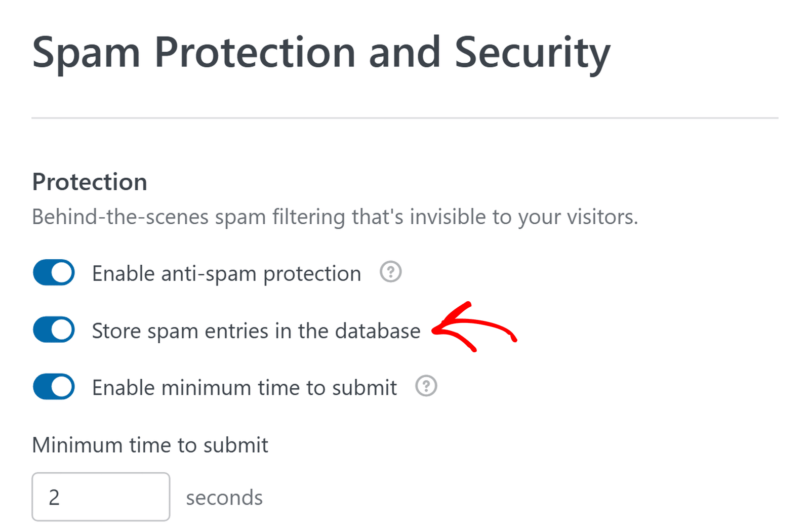Click the red arrow annotation
Screen dimensions: 810x532
(474, 327)
